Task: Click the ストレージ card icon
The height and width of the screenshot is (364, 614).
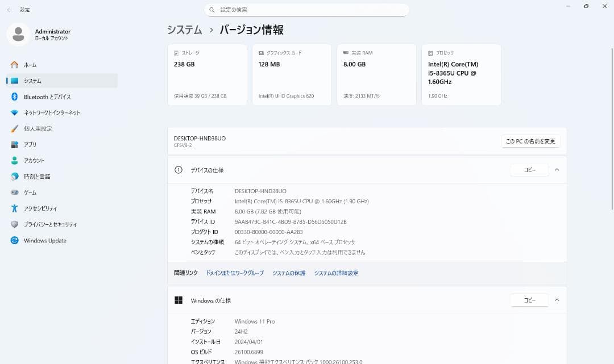Action: 176,53
